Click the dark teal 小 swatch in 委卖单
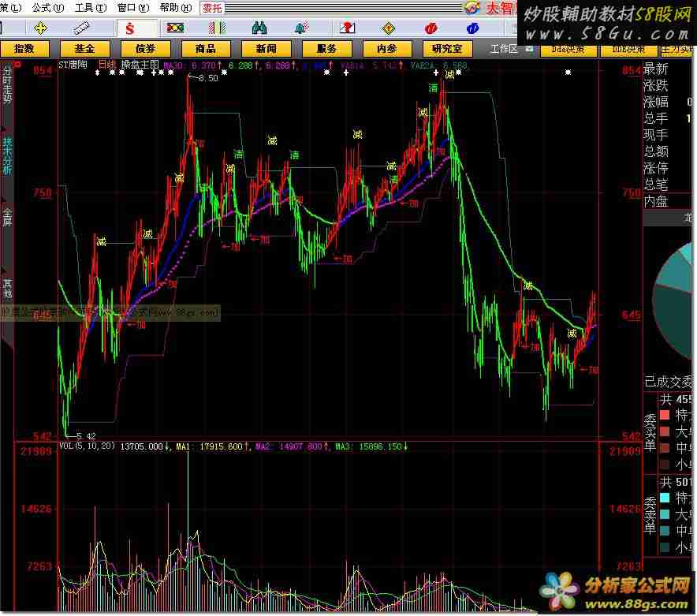697x616 pixels. [x=665, y=547]
